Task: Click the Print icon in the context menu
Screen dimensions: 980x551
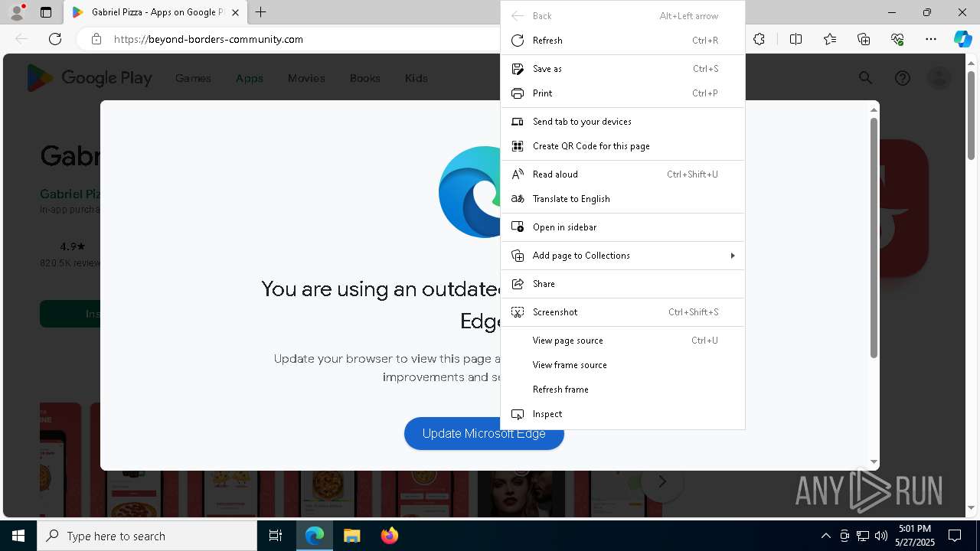Action: point(518,93)
